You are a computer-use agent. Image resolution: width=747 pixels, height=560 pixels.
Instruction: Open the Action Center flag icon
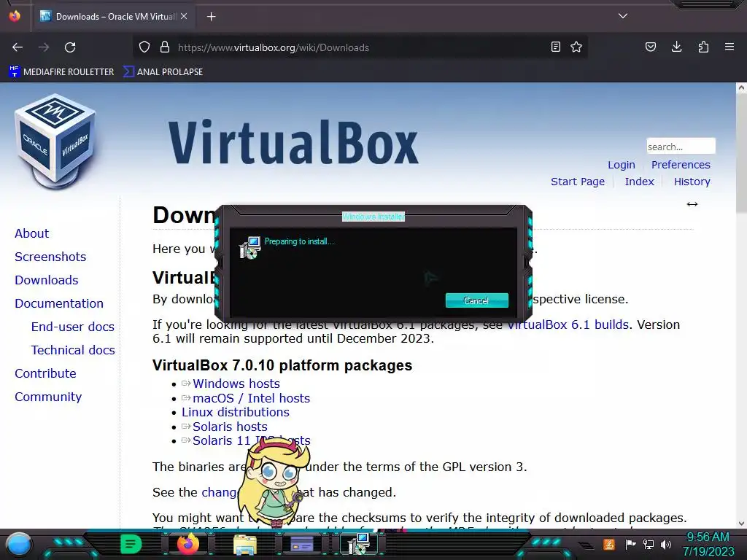[630, 544]
